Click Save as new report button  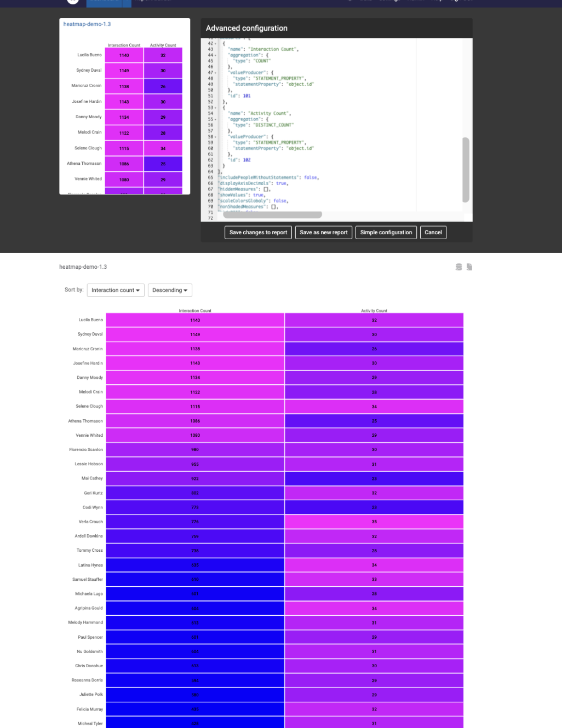click(x=324, y=233)
